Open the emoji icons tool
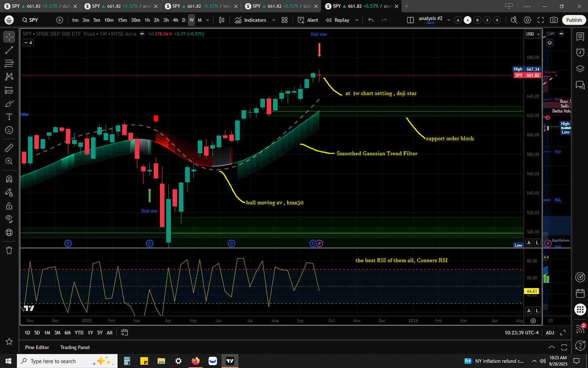 tap(9, 130)
